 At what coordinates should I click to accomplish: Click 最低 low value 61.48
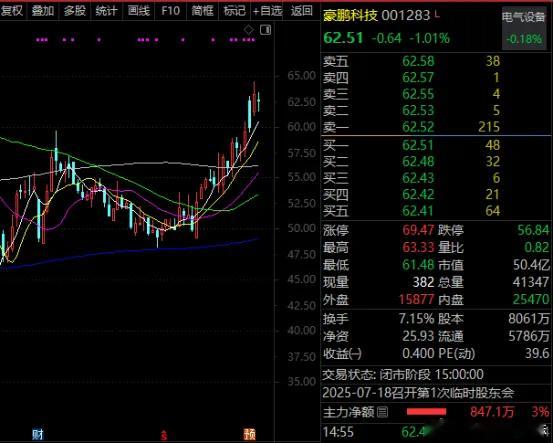(x=418, y=265)
